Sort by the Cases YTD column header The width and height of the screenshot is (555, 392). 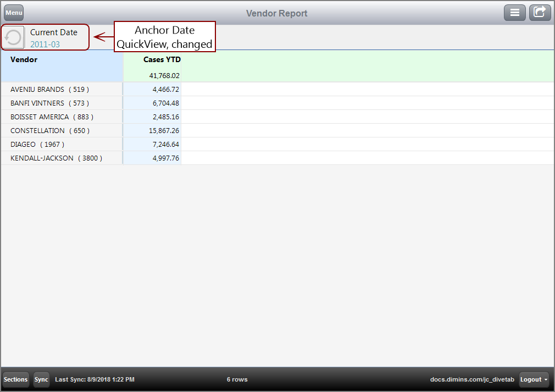point(162,59)
